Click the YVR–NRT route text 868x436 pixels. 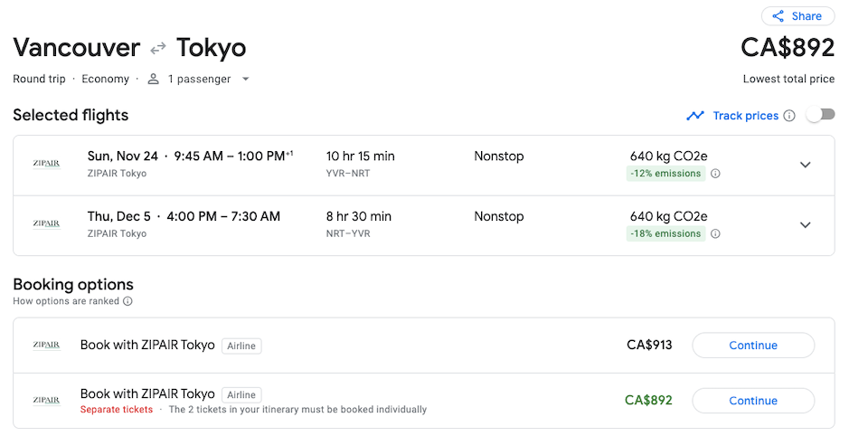coord(347,174)
